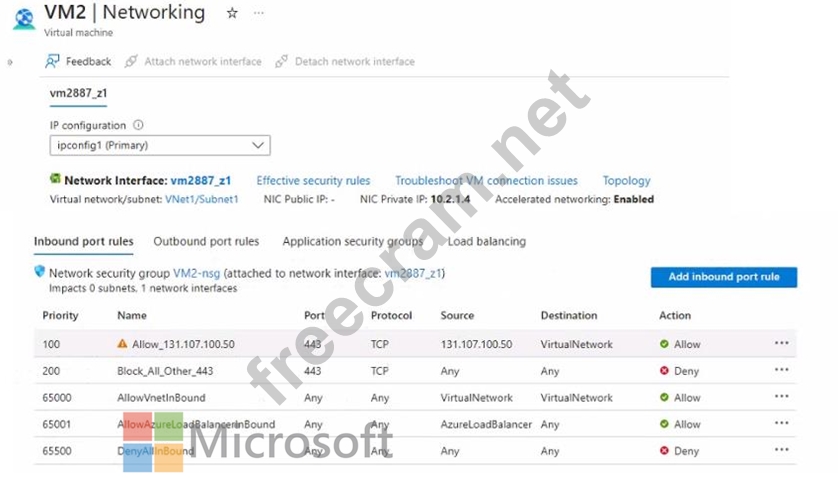The width and height of the screenshot is (838, 478).
Task: Click the Source column header
Action: pos(457,315)
